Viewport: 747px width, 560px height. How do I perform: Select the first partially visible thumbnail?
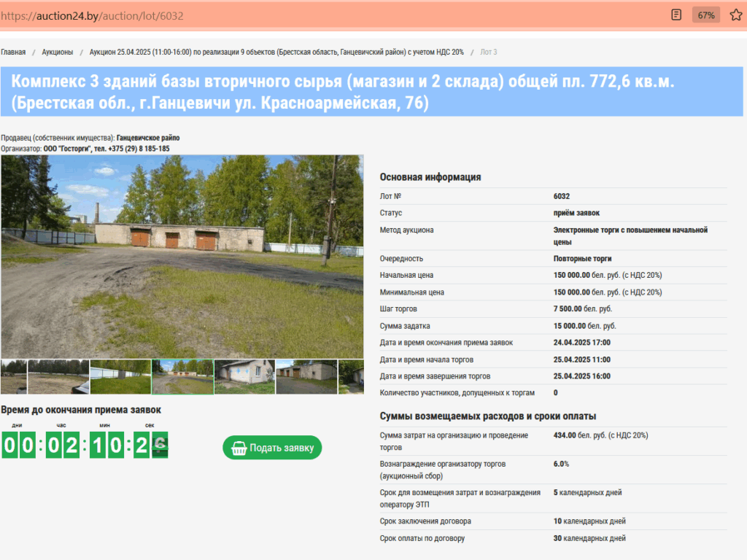pos(13,376)
